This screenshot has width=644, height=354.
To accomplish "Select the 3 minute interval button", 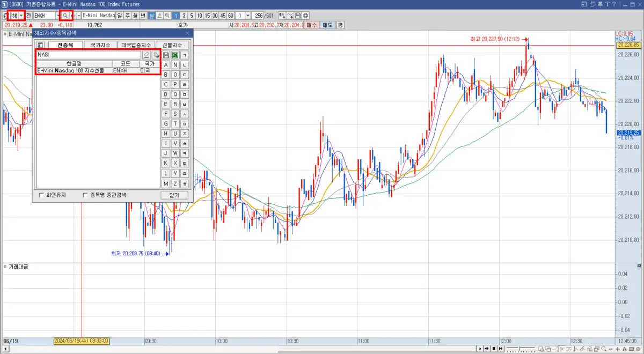I will (x=184, y=16).
